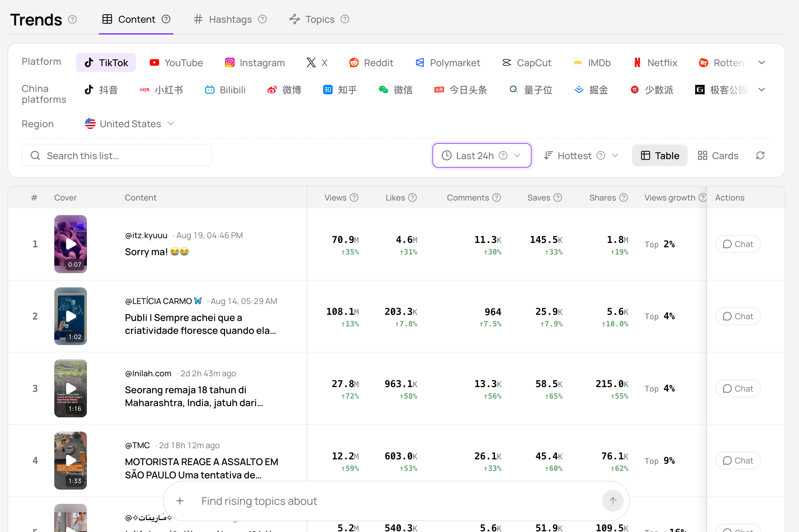Play the @itz.kyuuu video thumbnail
The width and height of the screenshot is (799, 532).
(71, 244)
